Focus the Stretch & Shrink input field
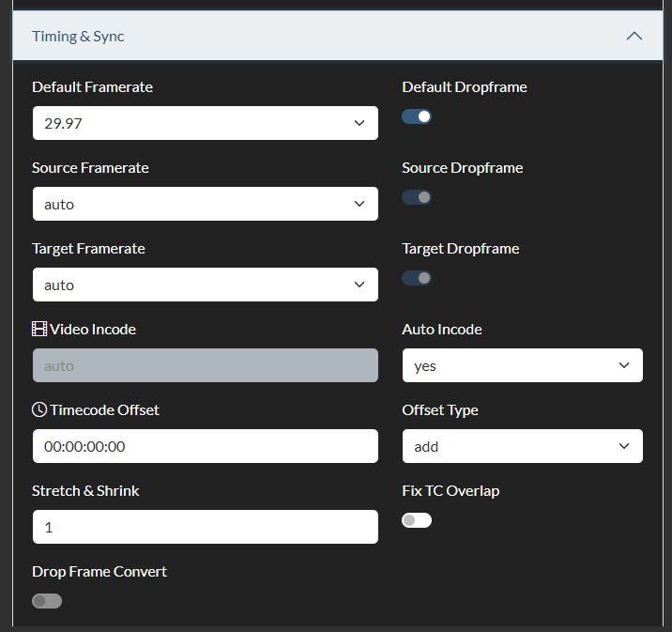672x632 pixels. [206, 527]
